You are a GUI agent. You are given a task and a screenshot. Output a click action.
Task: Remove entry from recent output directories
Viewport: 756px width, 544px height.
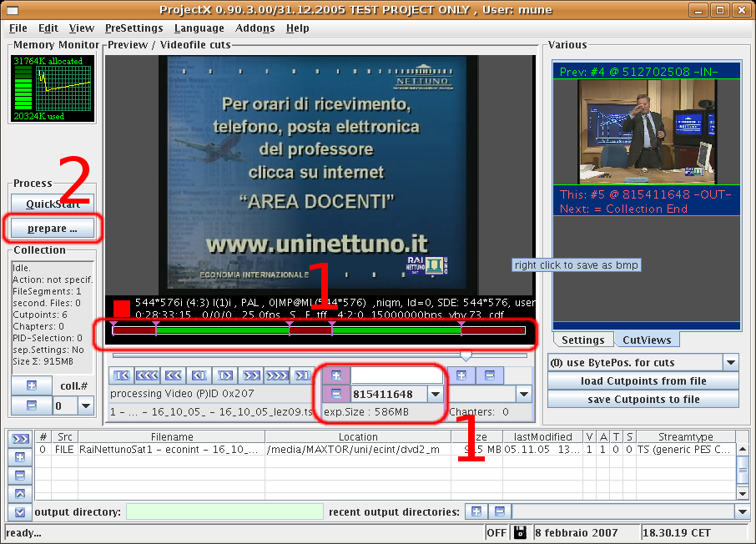500,511
